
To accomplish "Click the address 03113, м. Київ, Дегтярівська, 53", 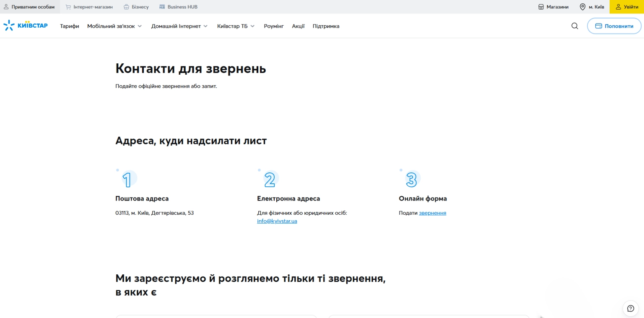I will pos(155,213).
